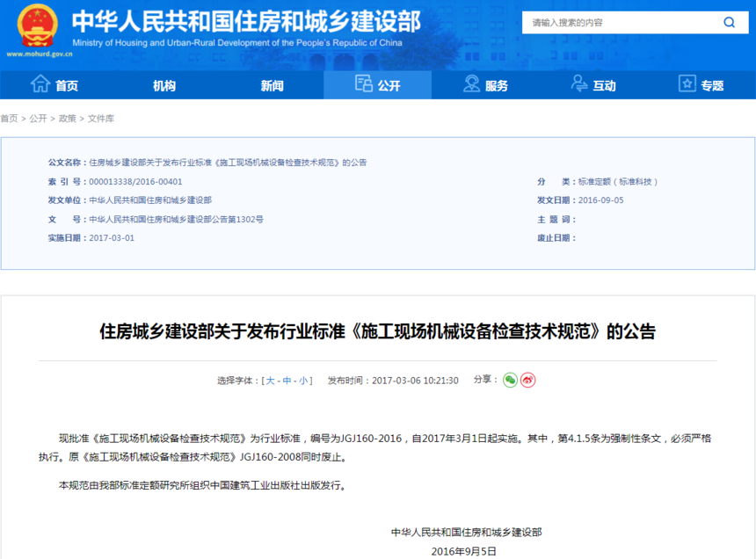Open the 专题 navigation tab

[701, 85]
